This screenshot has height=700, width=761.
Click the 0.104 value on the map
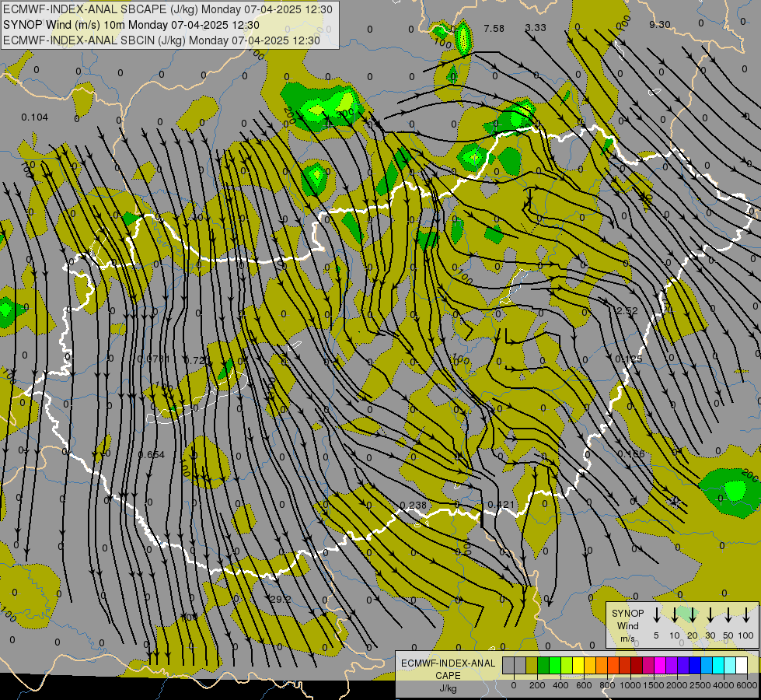tap(35, 117)
